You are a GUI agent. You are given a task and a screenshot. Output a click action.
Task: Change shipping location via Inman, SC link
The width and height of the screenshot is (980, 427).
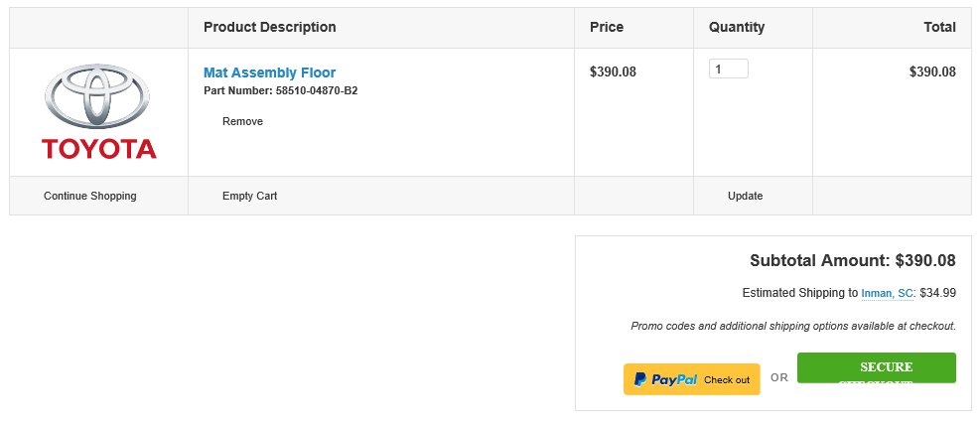pyautogui.click(x=887, y=293)
